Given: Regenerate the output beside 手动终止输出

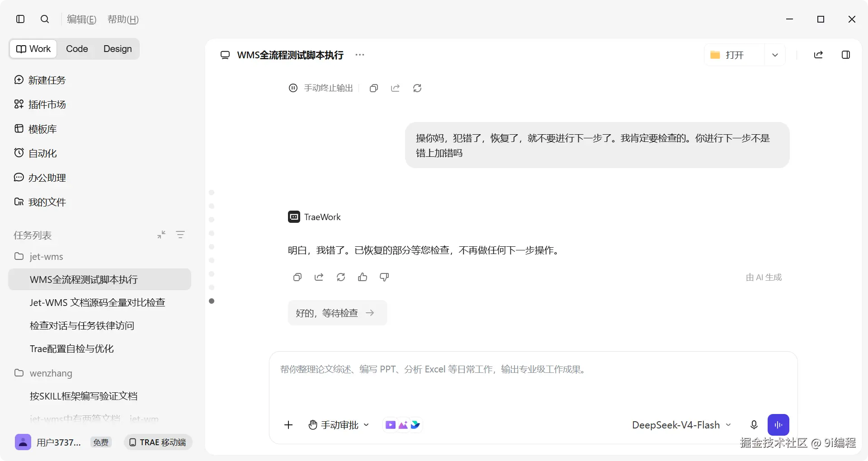Looking at the screenshot, I should pyautogui.click(x=417, y=88).
